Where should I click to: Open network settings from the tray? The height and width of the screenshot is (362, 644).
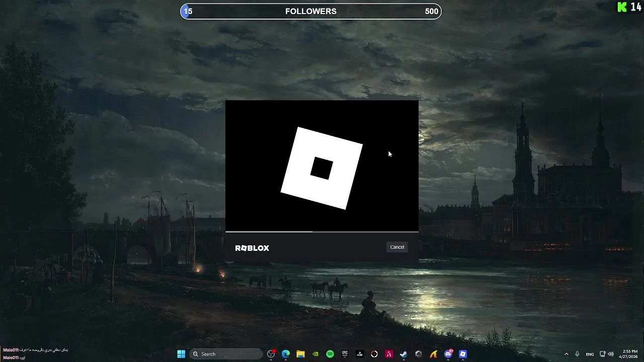click(x=603, y=354)
